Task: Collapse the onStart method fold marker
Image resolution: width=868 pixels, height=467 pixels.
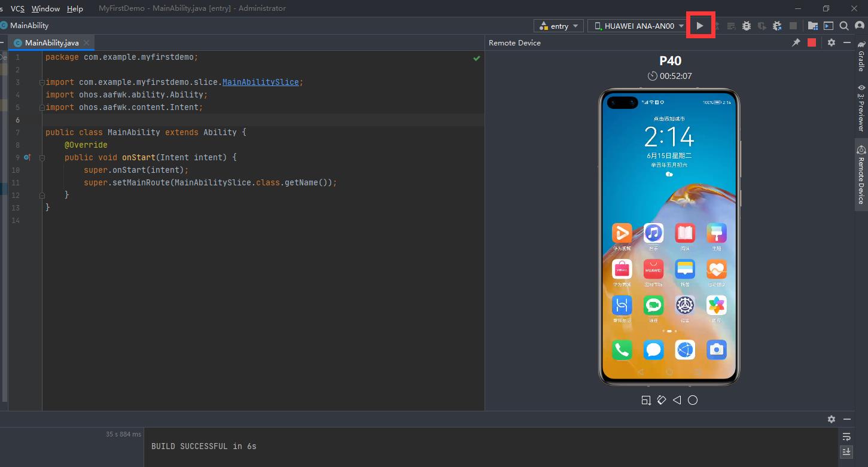Action: point(42,158)
